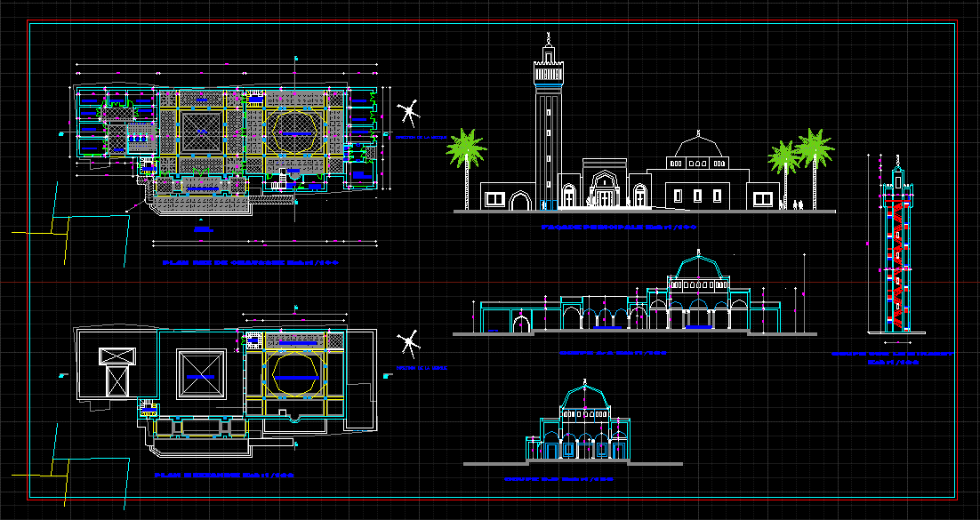Click the left double window on the facade
980x520 pixels.
[x=494, y=199]
